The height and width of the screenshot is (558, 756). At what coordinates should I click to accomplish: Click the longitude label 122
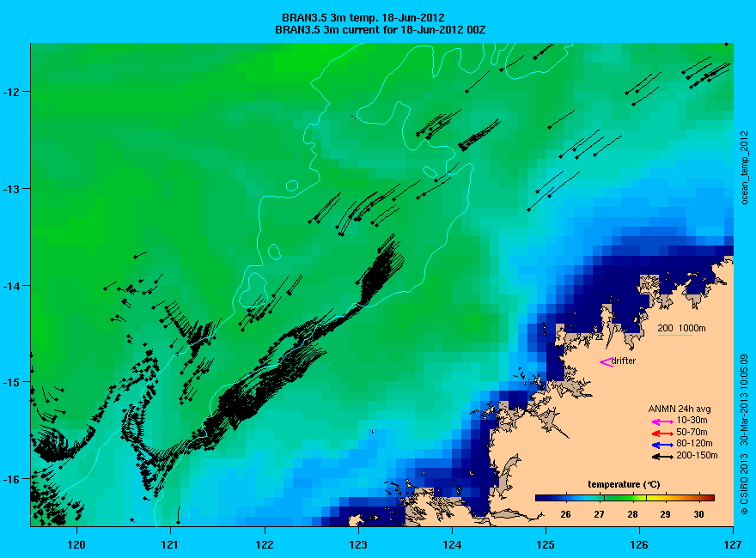[x=265, y=545]
